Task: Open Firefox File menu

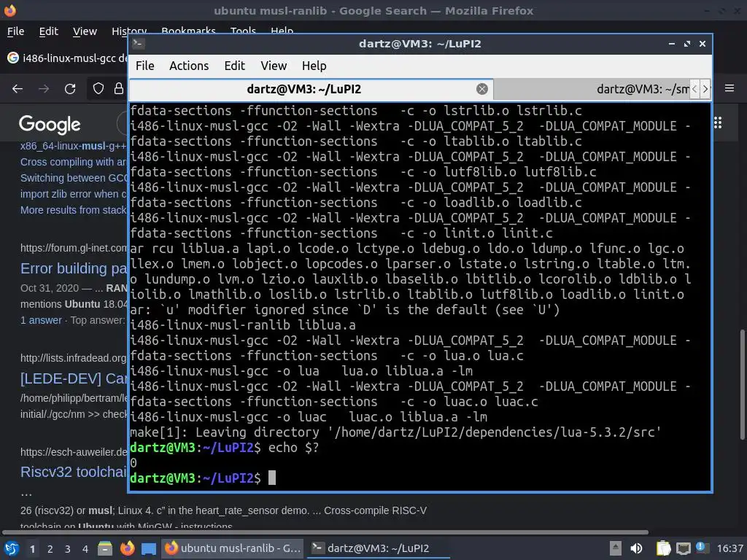Action: click(16, 31)
